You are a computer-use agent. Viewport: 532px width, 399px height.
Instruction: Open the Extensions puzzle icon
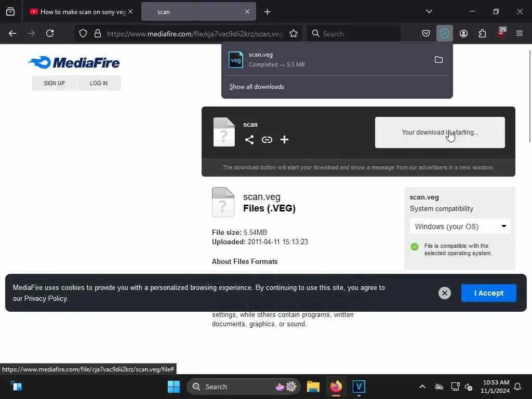[482, 33]
